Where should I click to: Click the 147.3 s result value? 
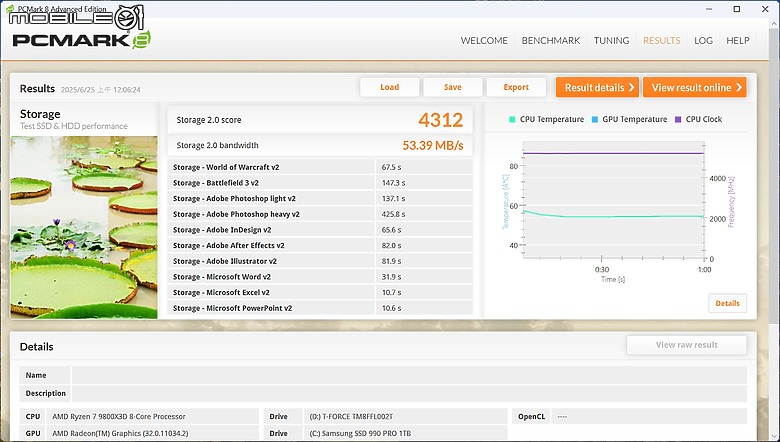point(393,183)
